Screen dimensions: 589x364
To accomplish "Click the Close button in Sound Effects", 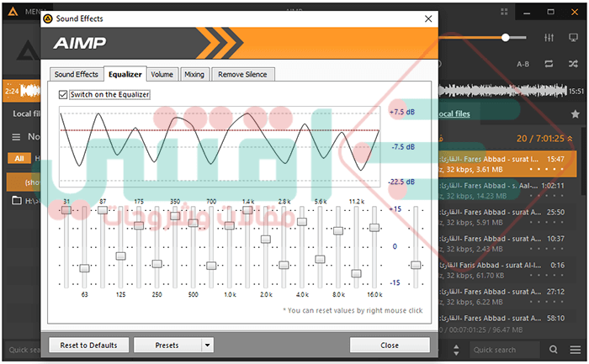I will pos(390,345).
